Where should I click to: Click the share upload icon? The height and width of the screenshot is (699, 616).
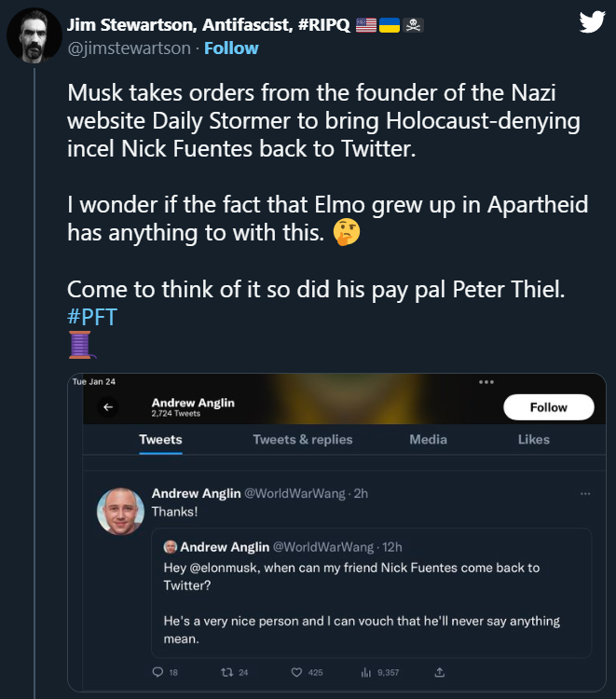440,672
